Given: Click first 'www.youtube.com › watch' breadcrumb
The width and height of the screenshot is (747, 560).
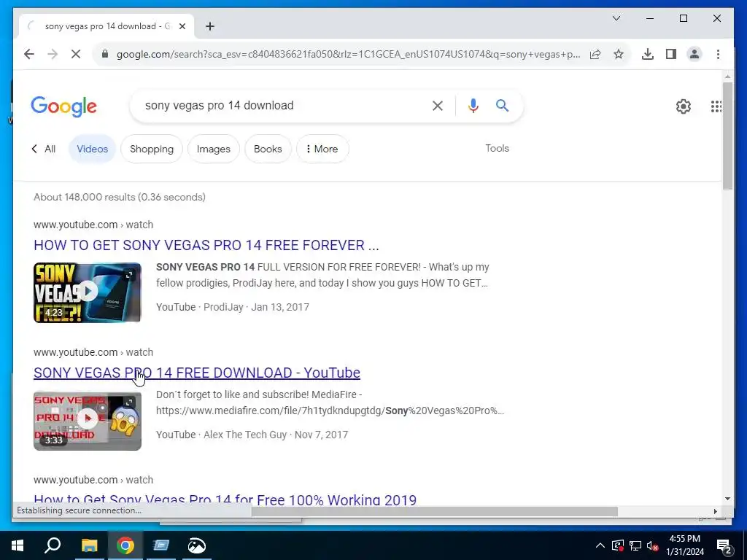Looking at the screenshot, I should click(93, 225).
